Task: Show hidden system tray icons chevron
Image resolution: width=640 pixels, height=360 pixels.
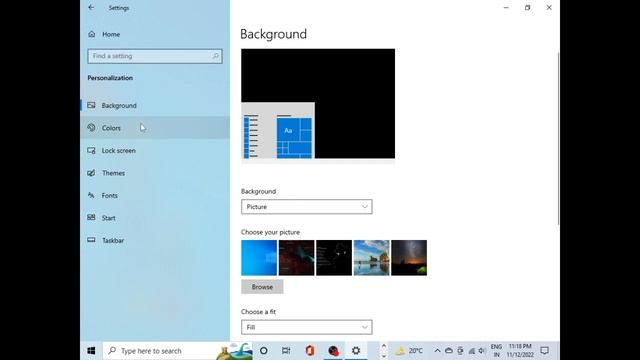Action: tap(437, 351)
